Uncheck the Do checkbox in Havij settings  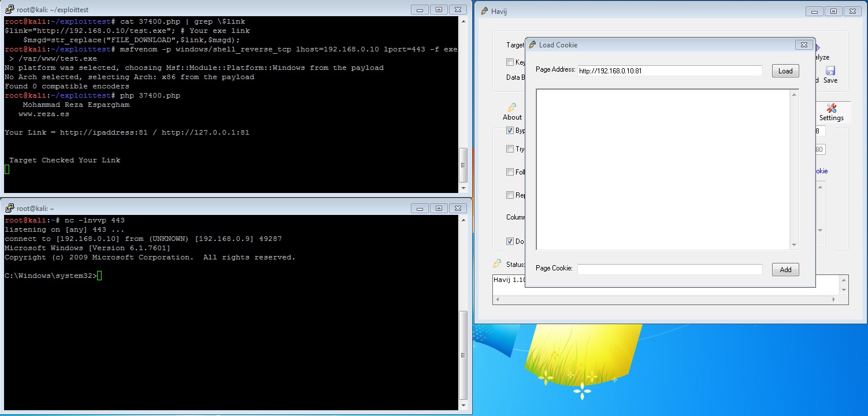coord(510,242)
